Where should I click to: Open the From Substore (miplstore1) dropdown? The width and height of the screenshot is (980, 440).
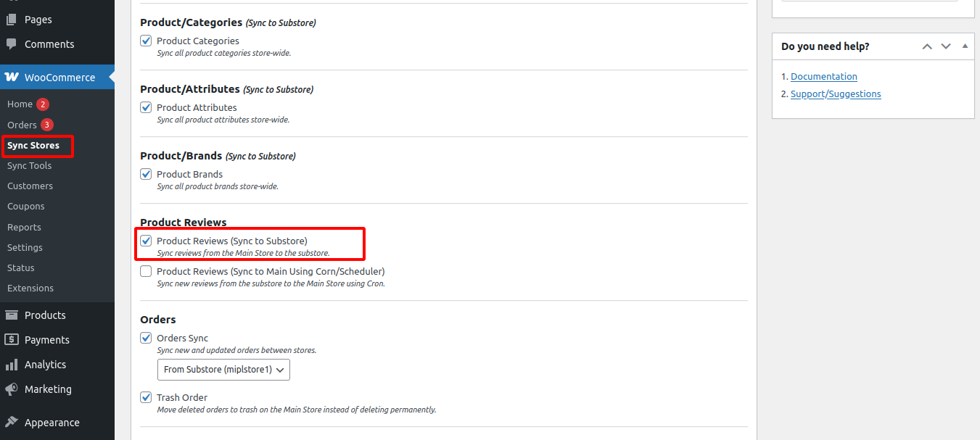223,370
